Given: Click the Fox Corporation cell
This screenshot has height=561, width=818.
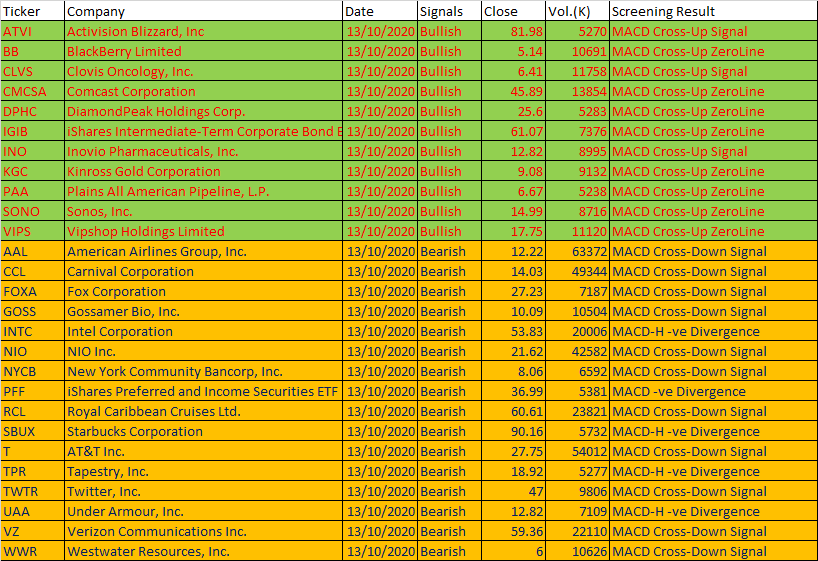Looking at the screenshot, I should (203, 291).
